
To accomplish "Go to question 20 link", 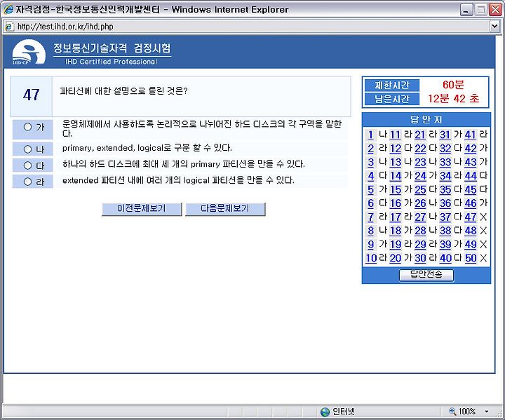I will point(395,258).
